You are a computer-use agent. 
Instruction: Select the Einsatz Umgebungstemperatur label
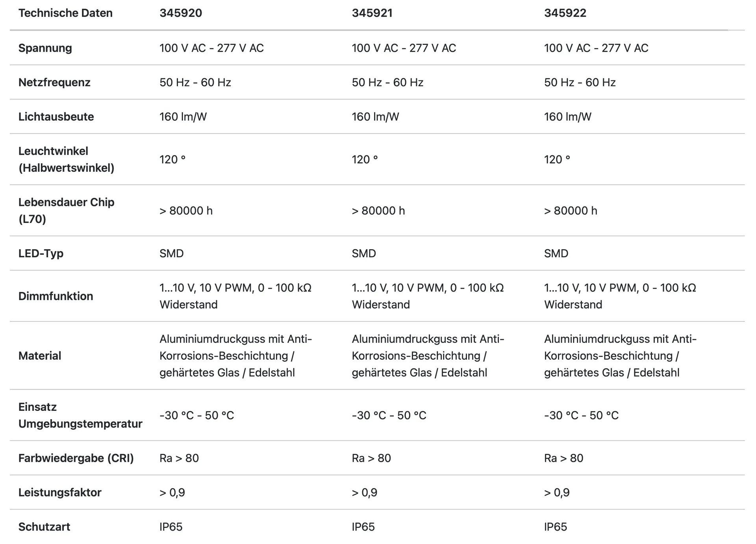click(x=80, y=415)
